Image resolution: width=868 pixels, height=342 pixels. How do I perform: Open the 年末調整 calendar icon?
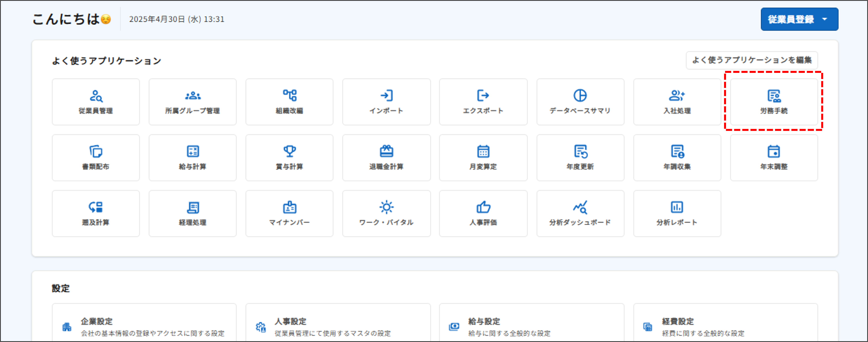[774, 158]
